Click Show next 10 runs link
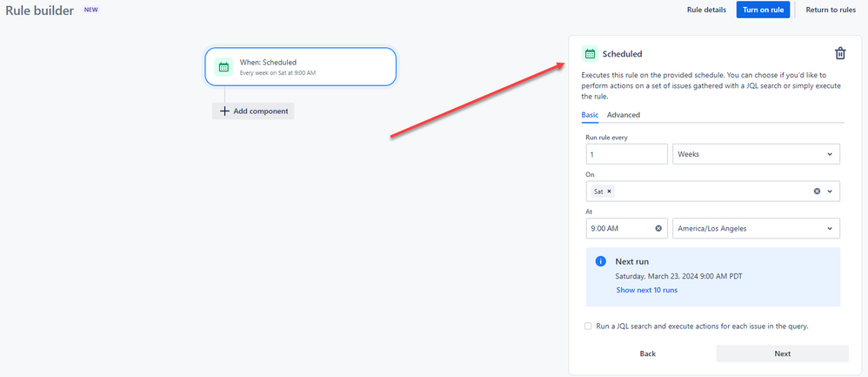The height and width of the screenshot is (377, 868). pyautogui.click(x=646, y=290)
